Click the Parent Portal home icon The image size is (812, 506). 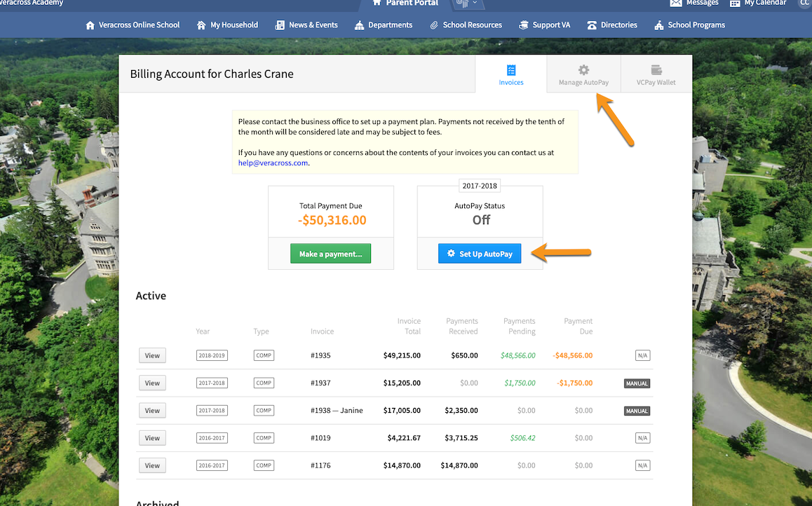(x=377, y=4)
